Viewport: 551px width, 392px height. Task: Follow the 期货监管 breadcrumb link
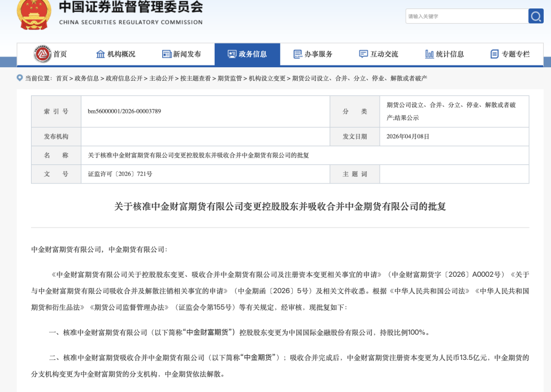[x=230, y=79]
